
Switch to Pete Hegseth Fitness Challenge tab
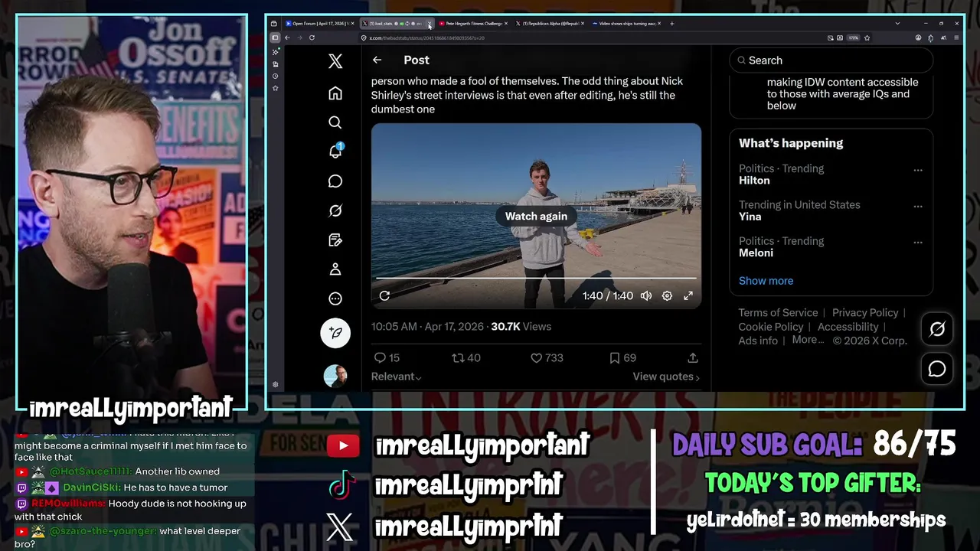pos(472,24)
